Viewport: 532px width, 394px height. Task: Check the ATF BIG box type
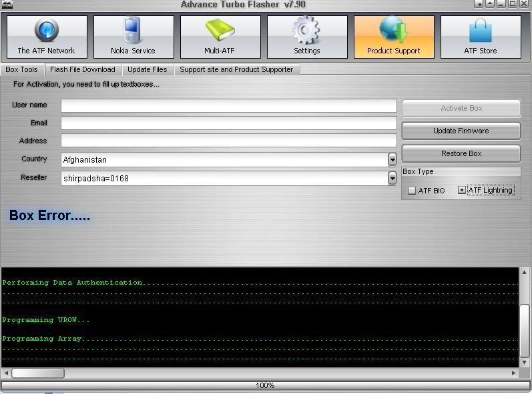pos(412,191)
